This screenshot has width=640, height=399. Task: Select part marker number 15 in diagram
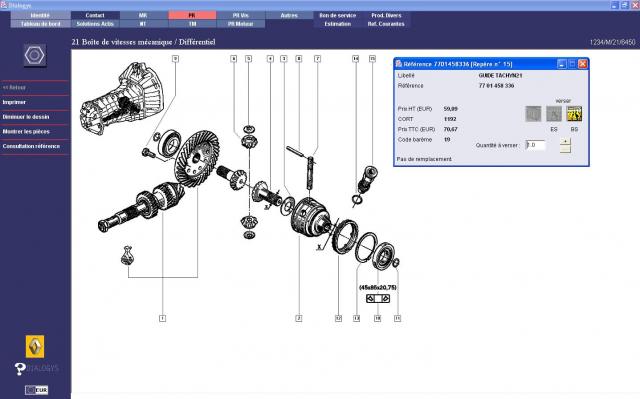[372, 59]
